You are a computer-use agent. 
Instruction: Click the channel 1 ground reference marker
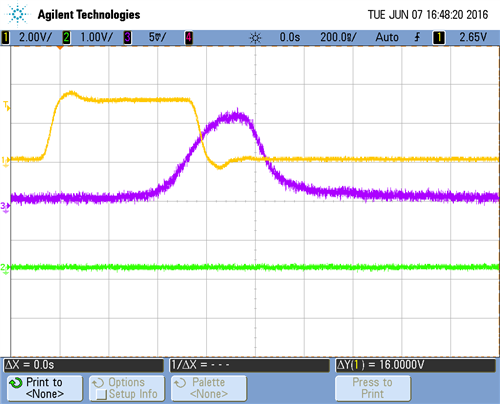(5, 161)
